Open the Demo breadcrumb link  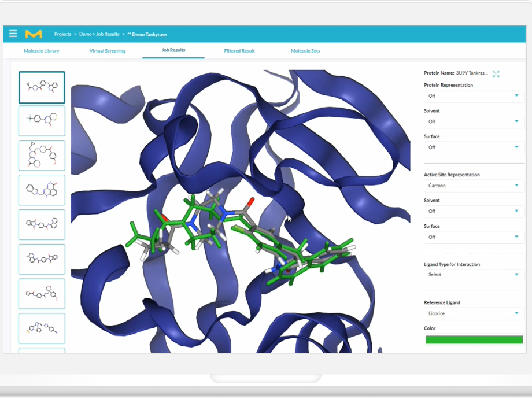85,34
